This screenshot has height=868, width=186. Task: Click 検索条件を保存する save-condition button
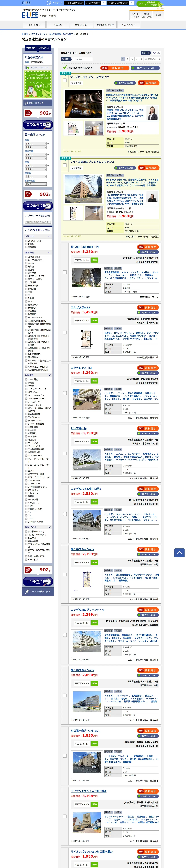pos(38,68)
